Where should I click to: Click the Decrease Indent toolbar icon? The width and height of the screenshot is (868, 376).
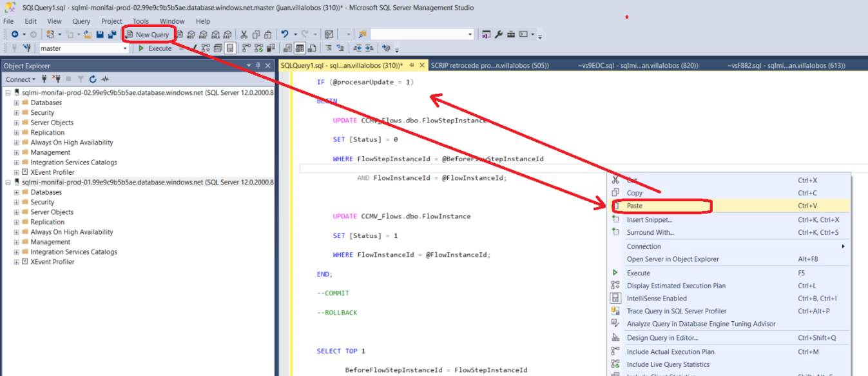coord(358,48)
